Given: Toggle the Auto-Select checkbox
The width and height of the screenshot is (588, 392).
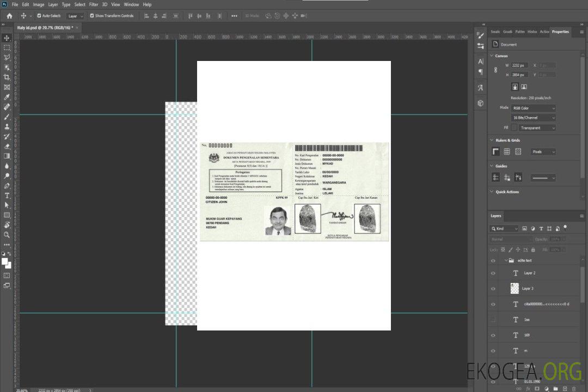Looking at the screenshot, I should pos(39,16).
